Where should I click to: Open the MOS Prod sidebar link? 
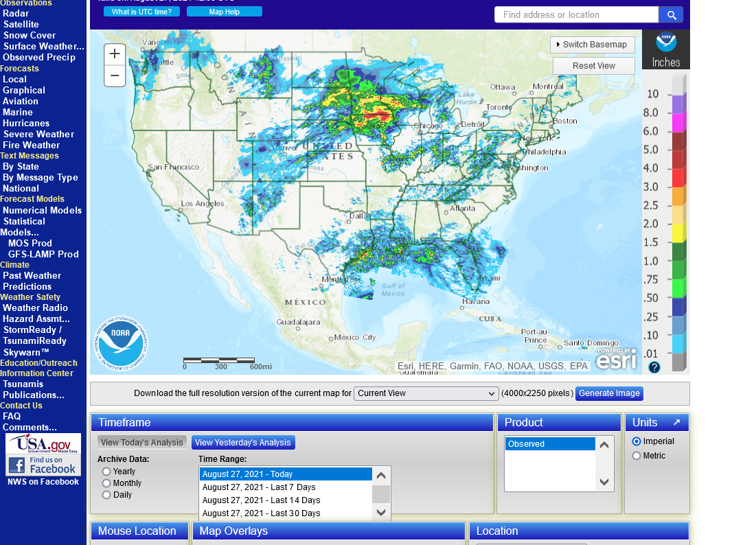(x=30, y=244)
